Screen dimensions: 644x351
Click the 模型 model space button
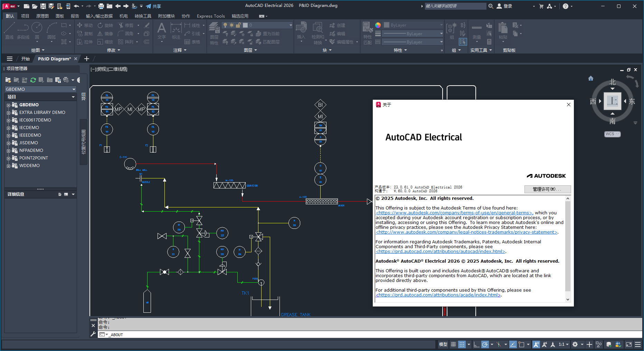pyautogui.click(x=443, y=344)
